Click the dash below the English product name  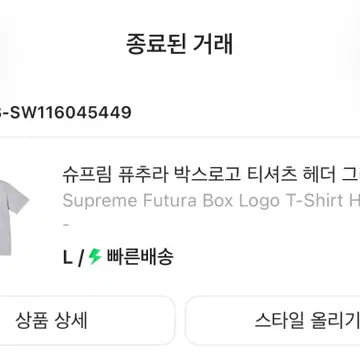click(66, 225)
